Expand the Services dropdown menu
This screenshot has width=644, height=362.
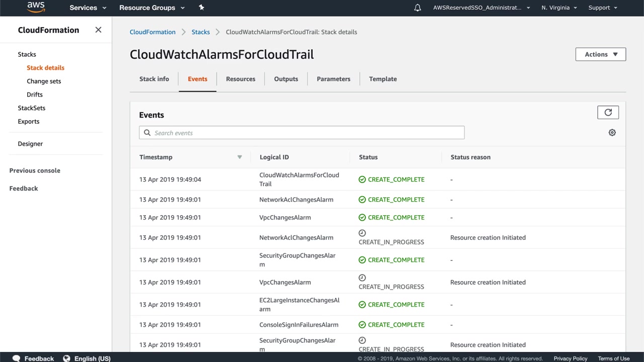[88, 8]
